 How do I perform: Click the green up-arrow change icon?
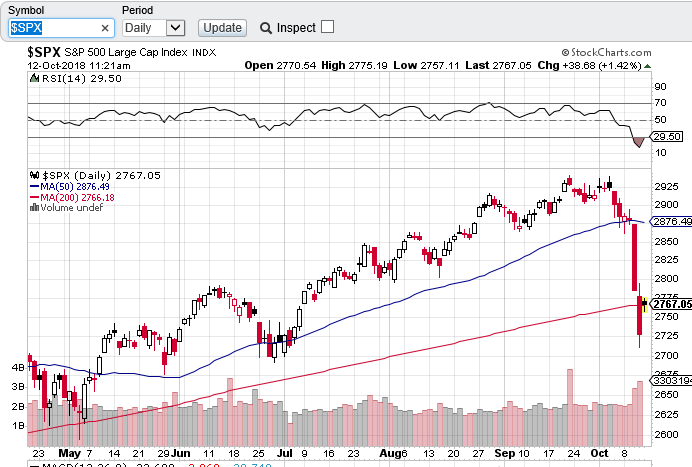(x=647, y=66)
